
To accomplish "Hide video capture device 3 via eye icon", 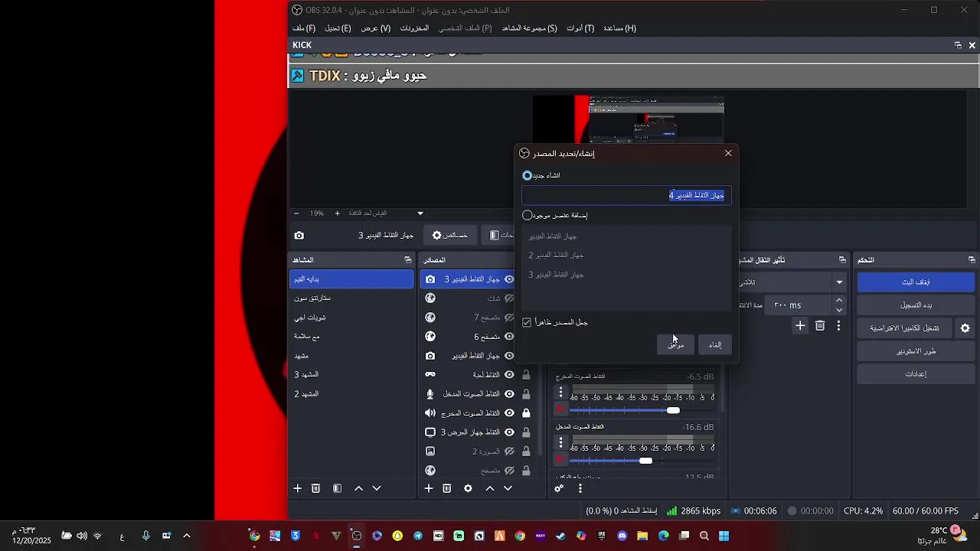I will pyautogui.click(x=509, y=279).
